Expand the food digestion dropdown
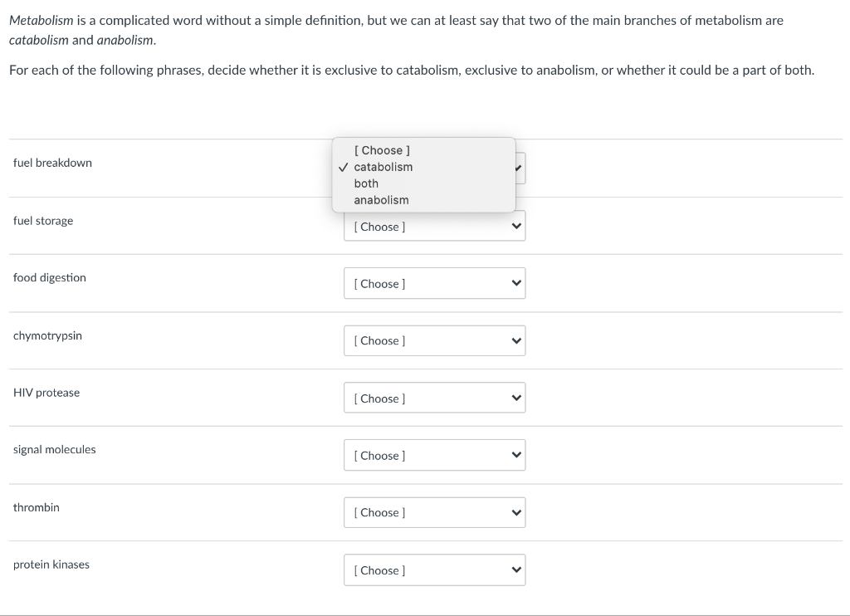The width and height of the screenshot is (850, 616). pos(434,284)
